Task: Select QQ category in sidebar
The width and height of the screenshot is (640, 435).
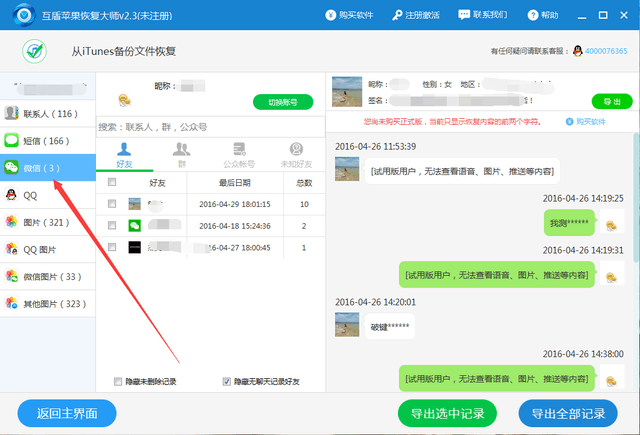Action: 48,195
